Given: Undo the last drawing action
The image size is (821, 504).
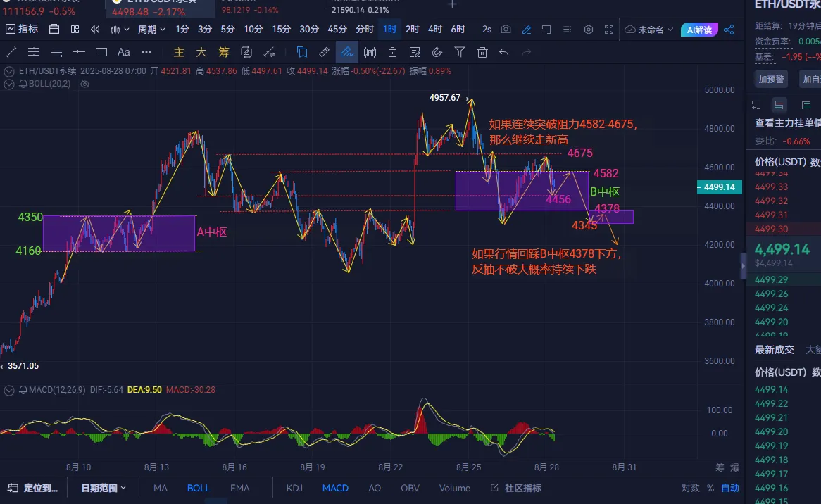Looking at the screenshot, I should [x=503, y=52].
